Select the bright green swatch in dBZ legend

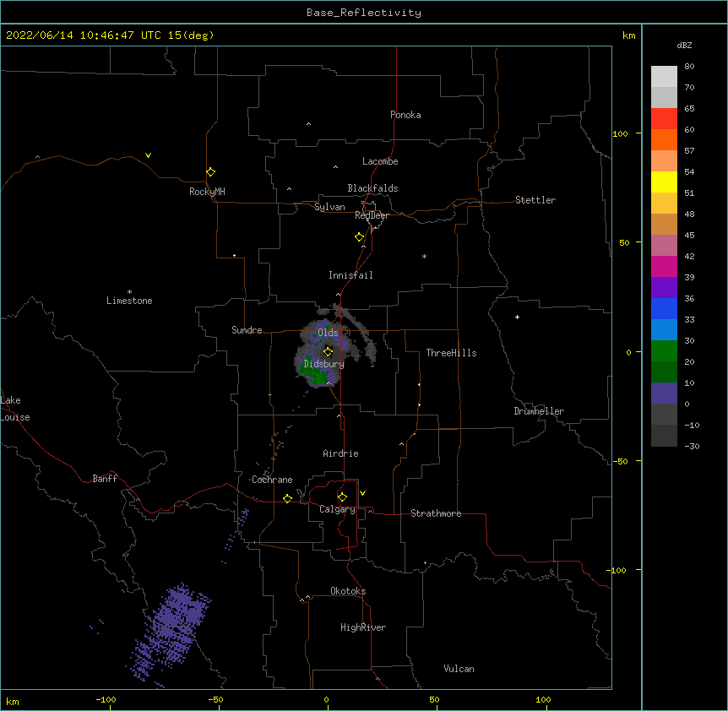(x=664, y=351)
